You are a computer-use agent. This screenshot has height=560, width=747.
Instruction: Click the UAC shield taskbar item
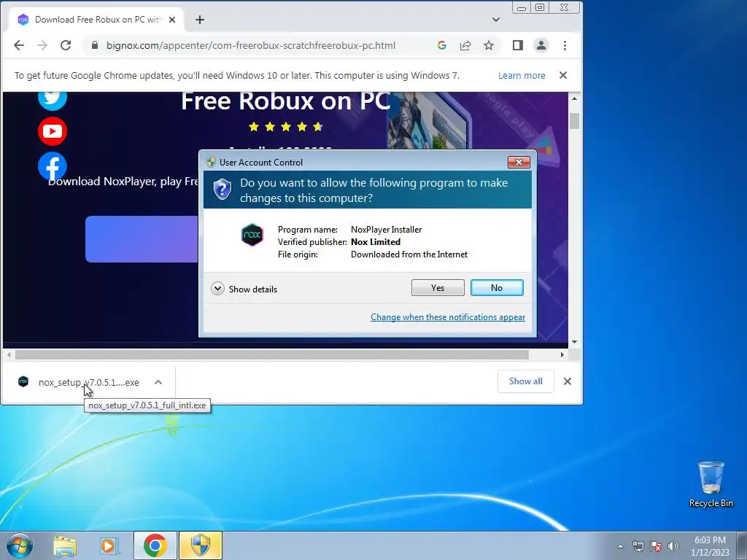point(201,545)
